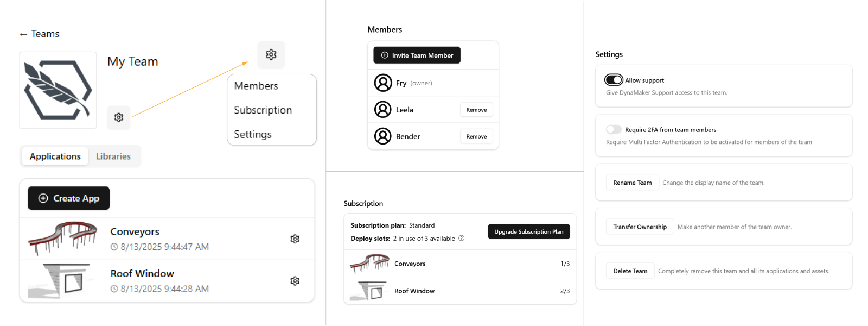Click Invite Team Member button
The width and height of the screenshot is (868, 326).
click(417, 55)
